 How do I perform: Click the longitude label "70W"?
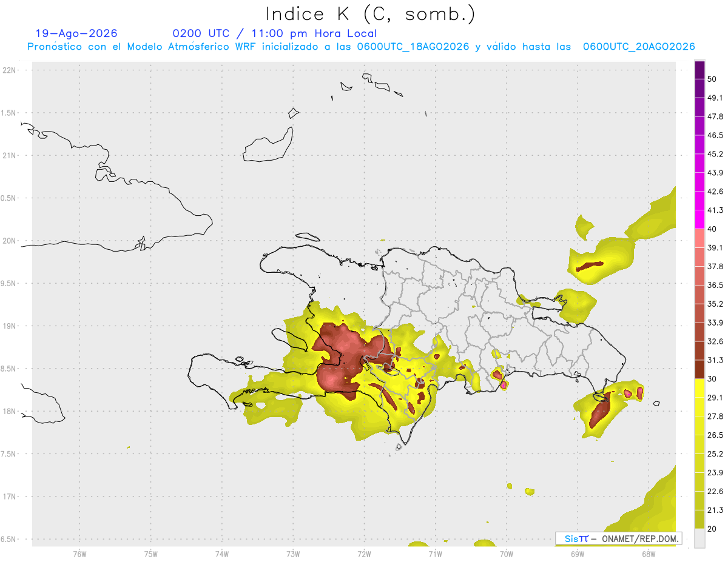coord(506,555)
